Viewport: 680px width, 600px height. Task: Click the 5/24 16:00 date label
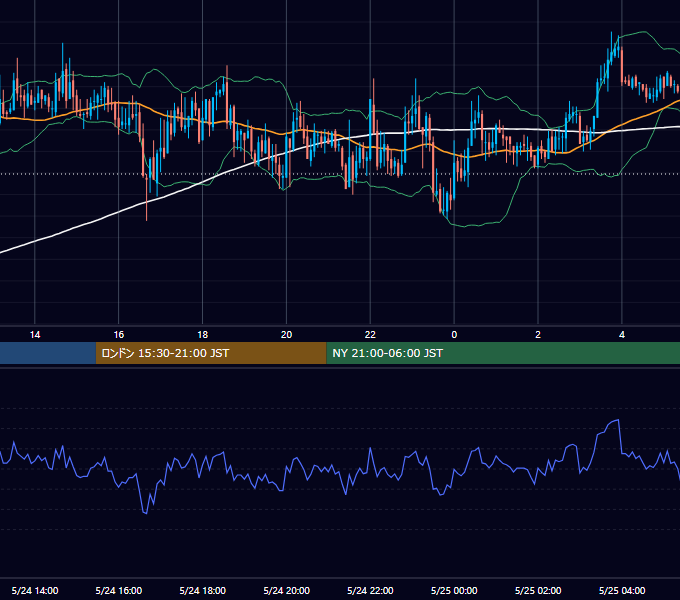click(x=118, y=590)
